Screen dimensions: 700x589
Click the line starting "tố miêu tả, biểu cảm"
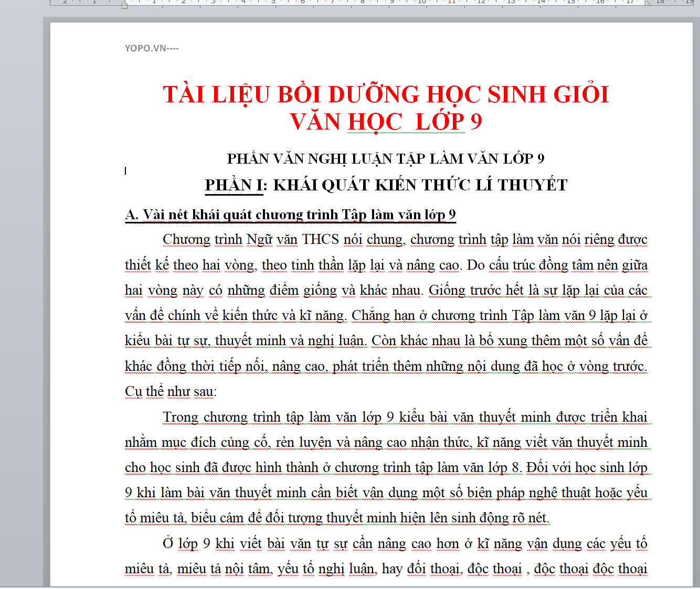coord(337,518)
